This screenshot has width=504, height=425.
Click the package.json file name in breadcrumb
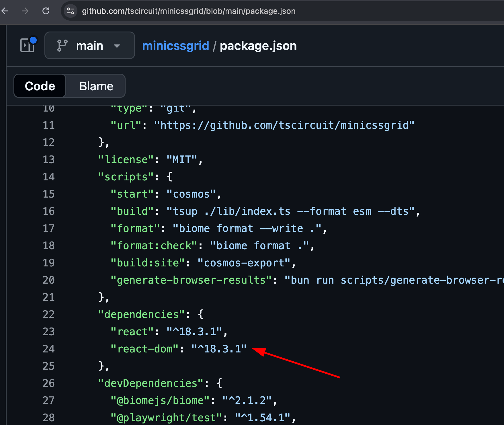pos(258,46)
